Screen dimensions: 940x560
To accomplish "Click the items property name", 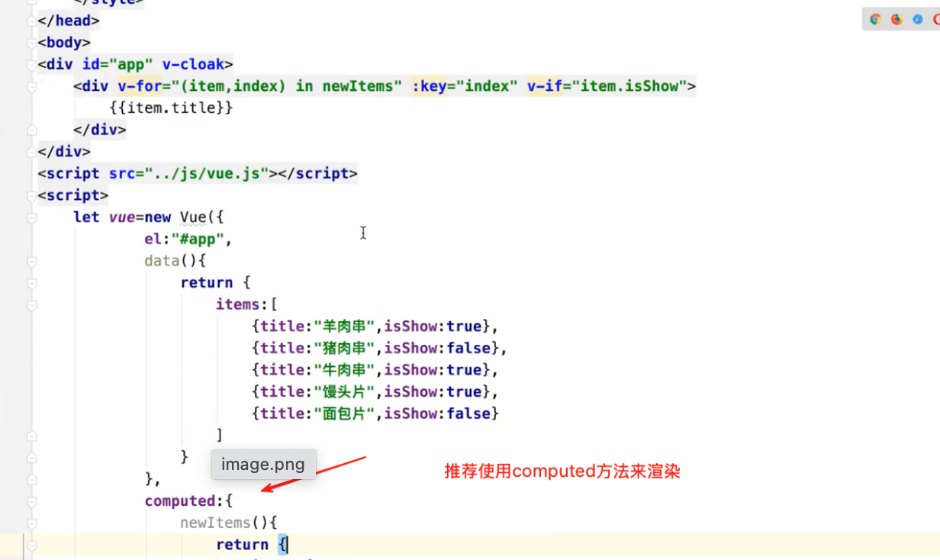I will [237, 304].
